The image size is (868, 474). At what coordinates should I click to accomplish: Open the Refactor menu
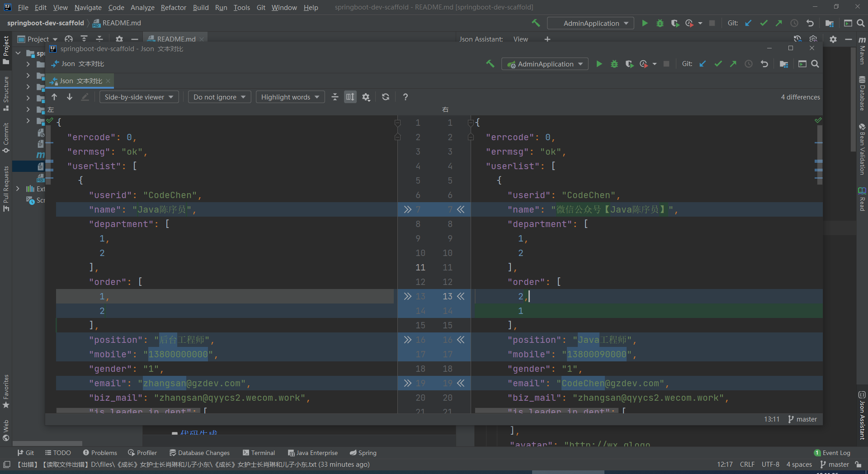(x=173, y=8)
